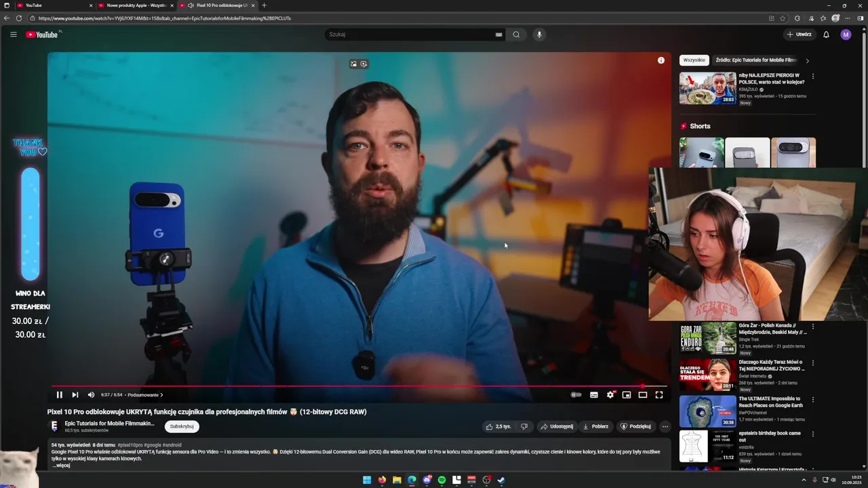Switch to miniplayer mode
Viewport: 868px width, 488px height.
[x=627, y=394]
